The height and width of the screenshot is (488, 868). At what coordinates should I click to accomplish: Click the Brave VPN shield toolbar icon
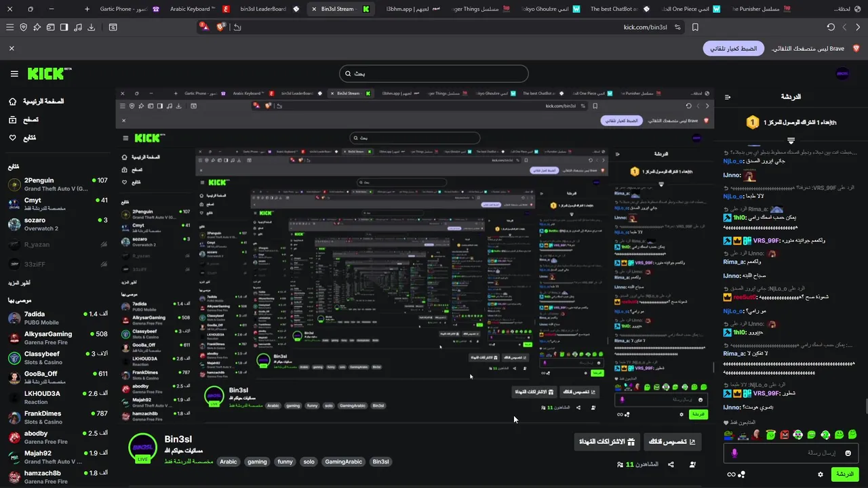23,27
